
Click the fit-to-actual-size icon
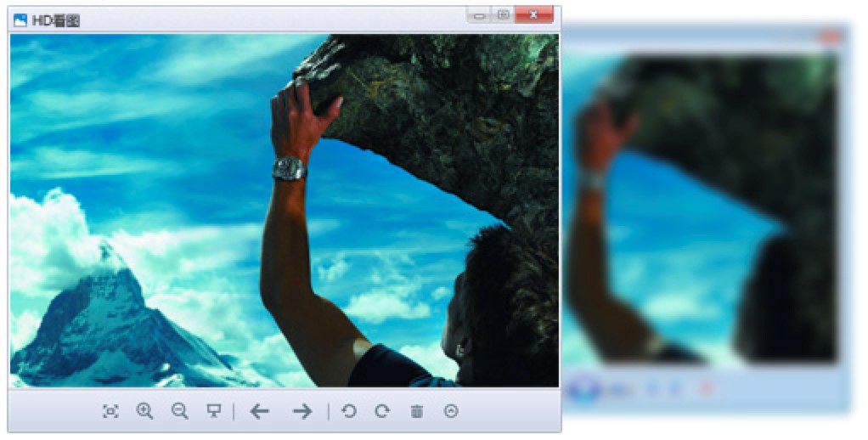tap(110, 411)
